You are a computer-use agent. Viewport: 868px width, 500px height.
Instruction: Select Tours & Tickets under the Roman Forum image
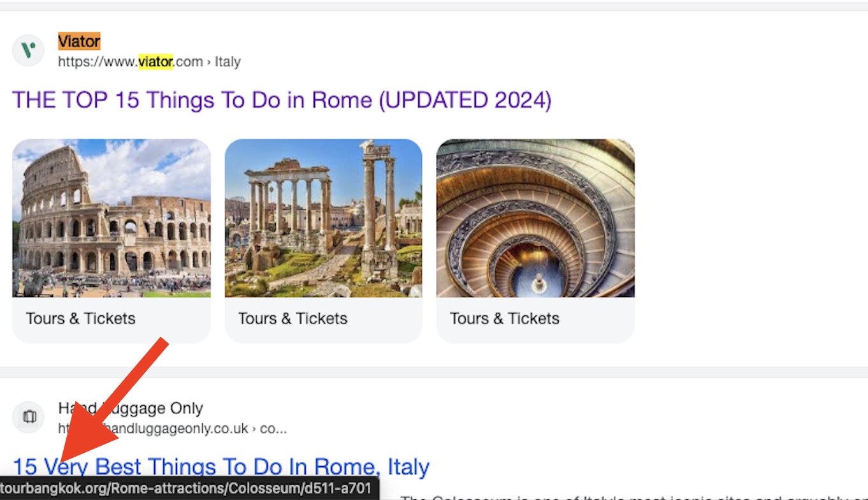coord(293,318)
